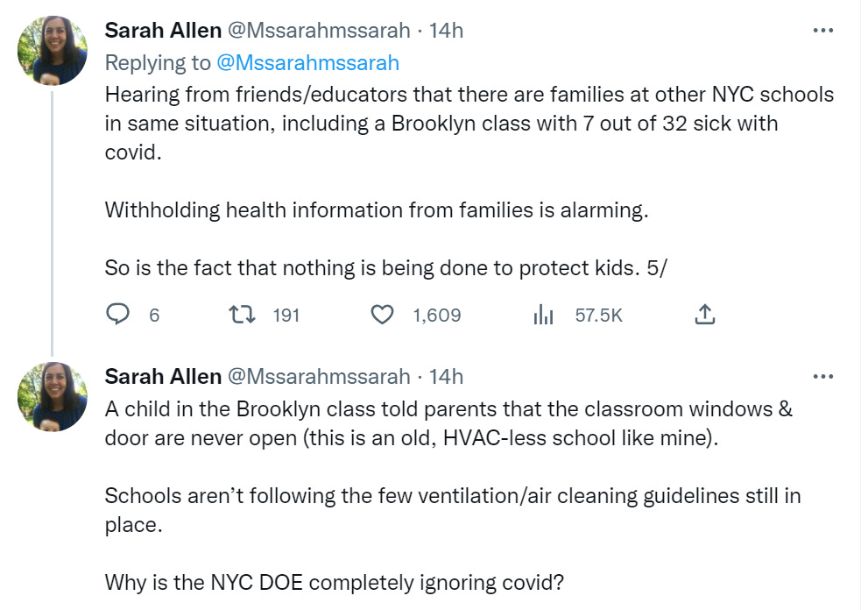View analytics icon showing 57.5K views
The height and width of the screenshot is (610, 868).
(544, 315)
